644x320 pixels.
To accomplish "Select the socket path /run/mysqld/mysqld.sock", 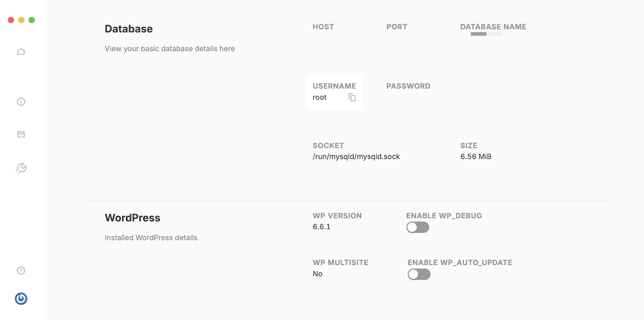I will pos(356,156).
